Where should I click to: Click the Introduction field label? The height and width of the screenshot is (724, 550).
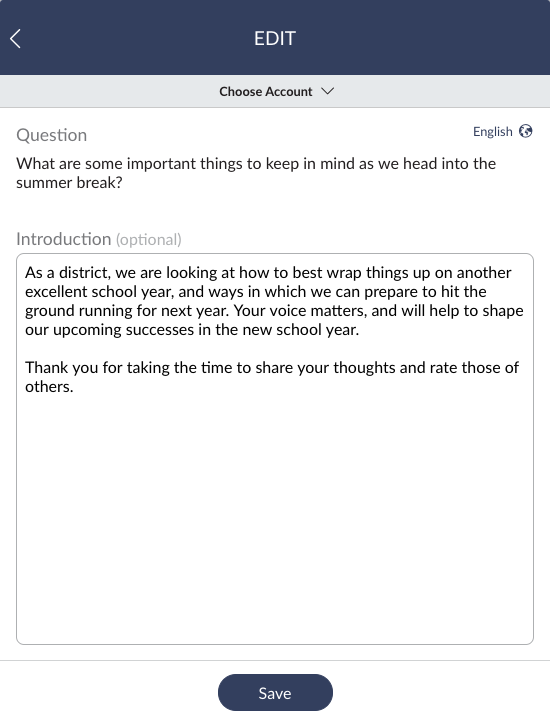coord(64,239)
